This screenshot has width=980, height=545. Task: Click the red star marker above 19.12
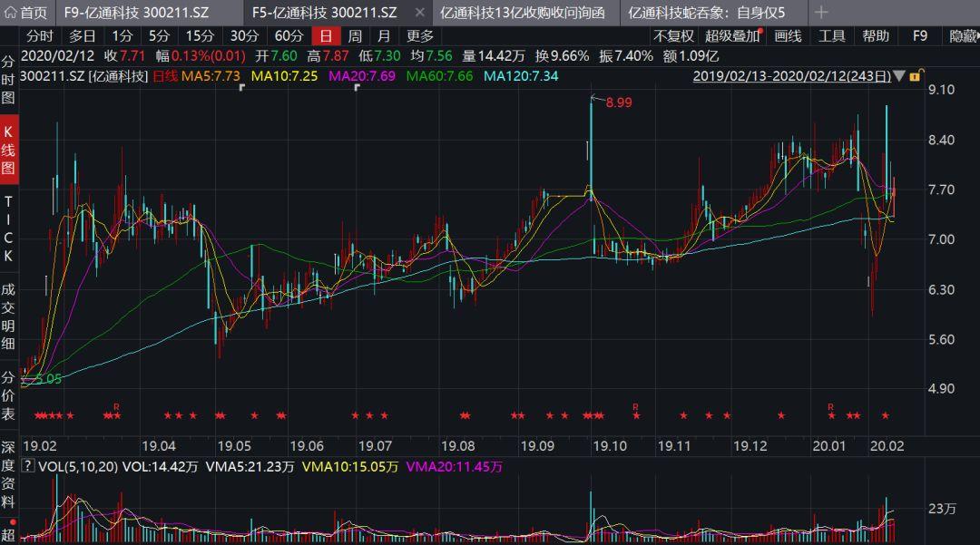coord(781,415)
